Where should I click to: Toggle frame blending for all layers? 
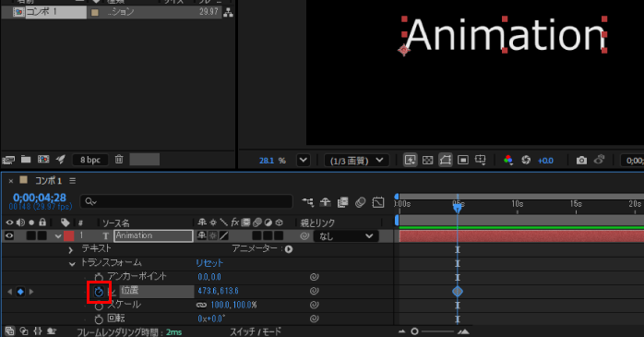point(342,202)
